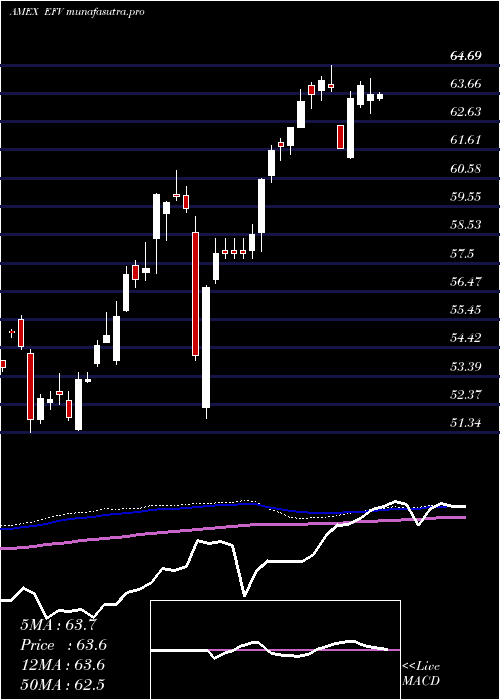
Task: Click the 54.42 price axis label
Action: (x=466, y=338)
